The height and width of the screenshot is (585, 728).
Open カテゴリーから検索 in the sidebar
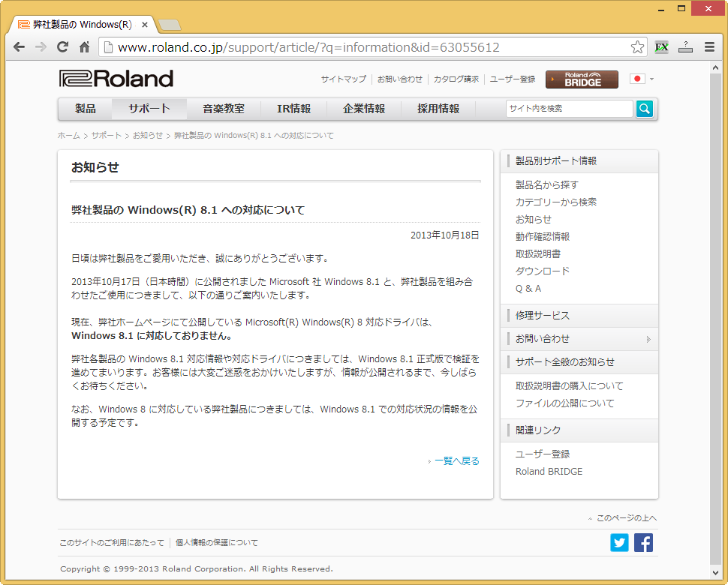[x=556, y=202]
